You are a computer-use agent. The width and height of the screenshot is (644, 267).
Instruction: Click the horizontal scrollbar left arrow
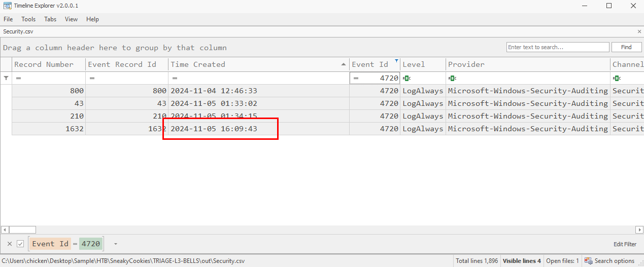pos(4,230)
